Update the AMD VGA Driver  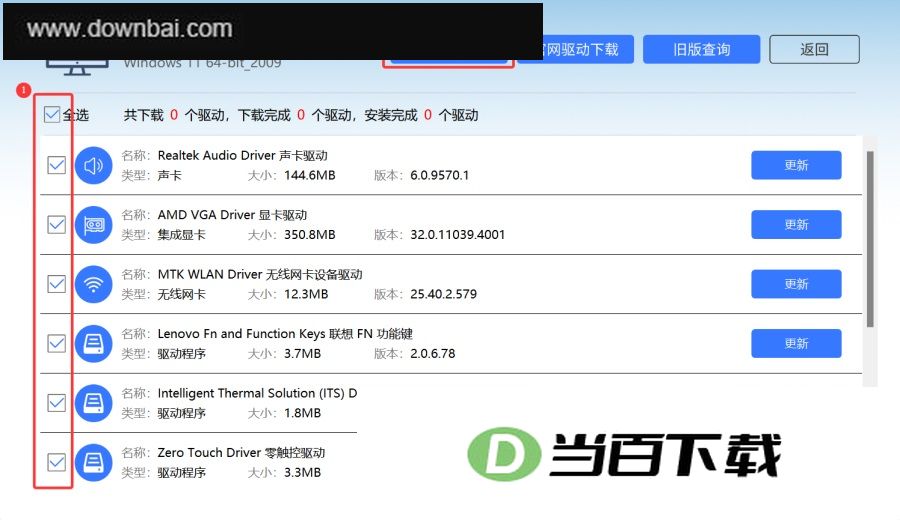pos(796,224)
